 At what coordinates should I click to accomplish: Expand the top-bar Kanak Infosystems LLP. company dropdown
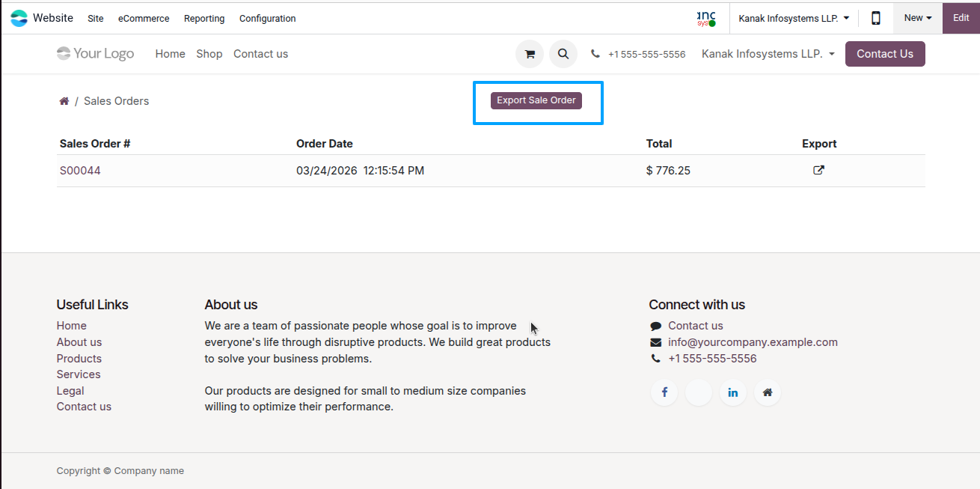tap(794, 18)
